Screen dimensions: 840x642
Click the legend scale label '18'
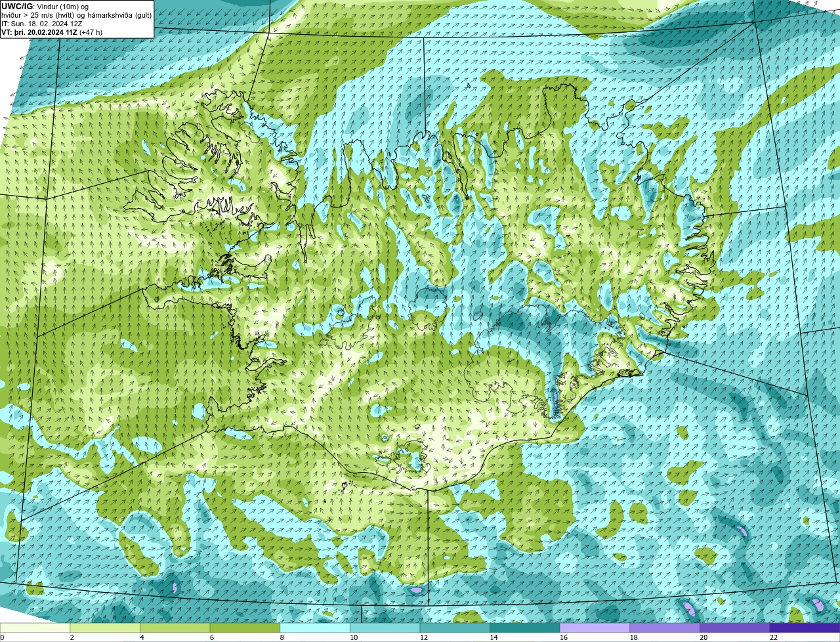tap(634, 637)
